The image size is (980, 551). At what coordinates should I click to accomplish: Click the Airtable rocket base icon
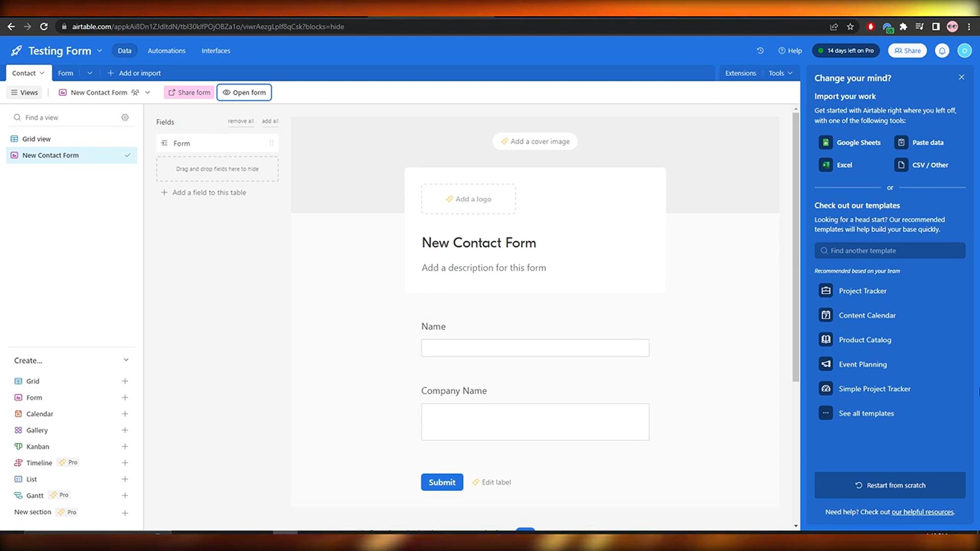(16, 51)
